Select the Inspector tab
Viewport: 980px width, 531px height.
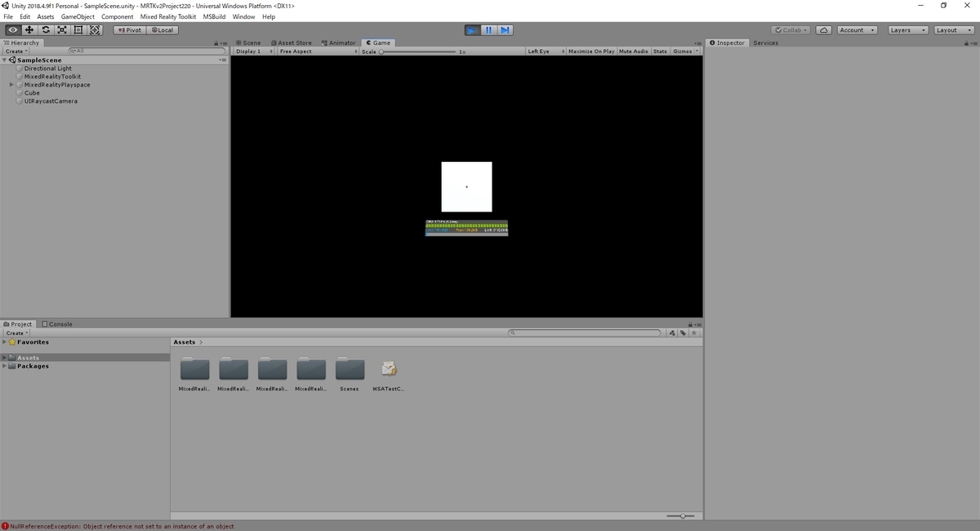pyautogui.click(x=727, y=42)
